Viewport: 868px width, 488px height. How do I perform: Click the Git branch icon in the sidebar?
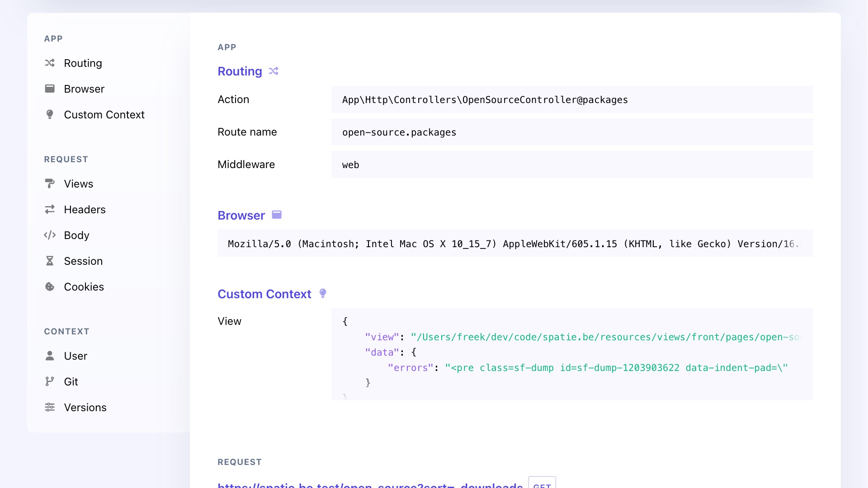click(50, 381)
